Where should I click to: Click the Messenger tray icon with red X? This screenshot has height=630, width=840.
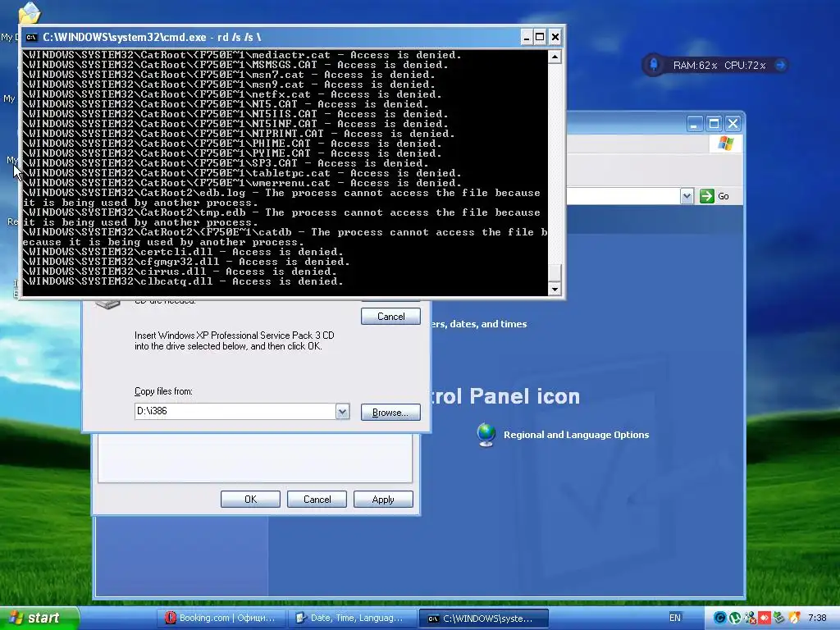pyautogui.click(x=750, y=618)
